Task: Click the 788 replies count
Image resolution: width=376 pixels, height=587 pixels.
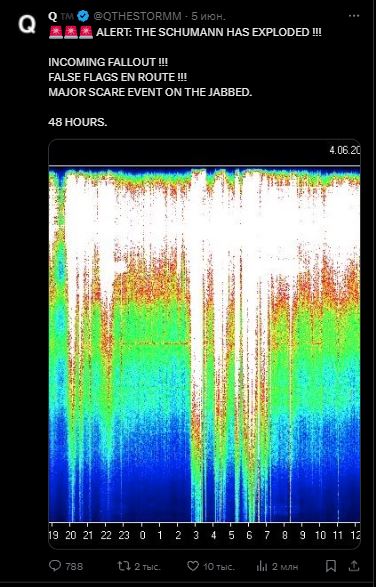Action: click(x=74, y=566)
